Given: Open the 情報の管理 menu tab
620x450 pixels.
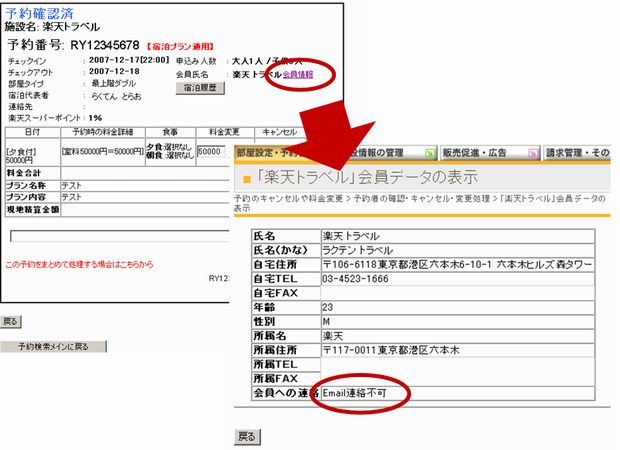Looking at the screenshot, I should pos(389,153).
